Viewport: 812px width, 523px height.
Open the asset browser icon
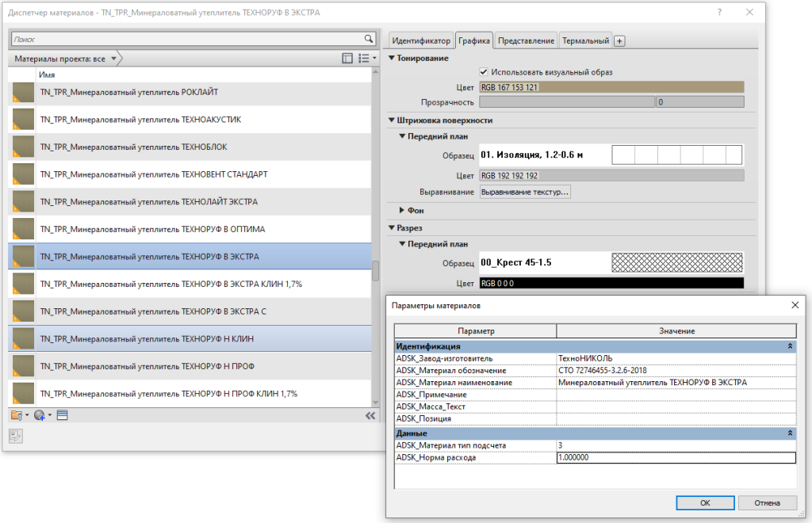63,415
